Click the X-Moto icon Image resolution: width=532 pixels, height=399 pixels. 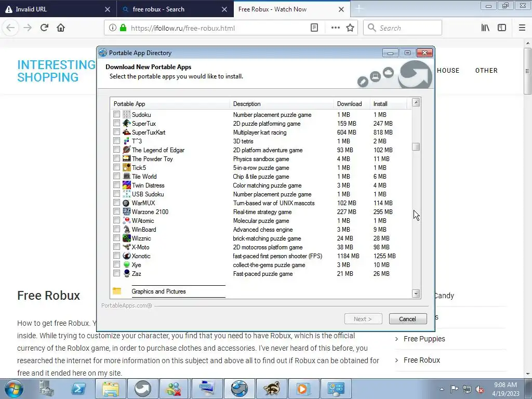(127, 247)
